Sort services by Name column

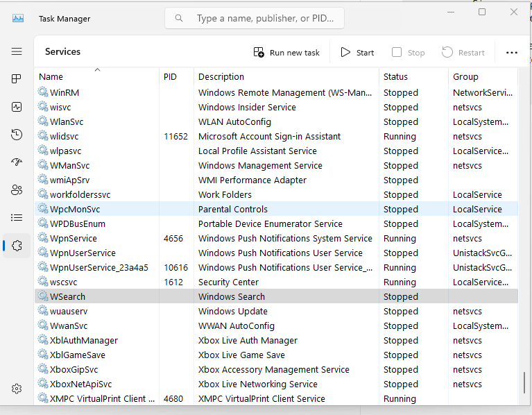click(96, 77)
